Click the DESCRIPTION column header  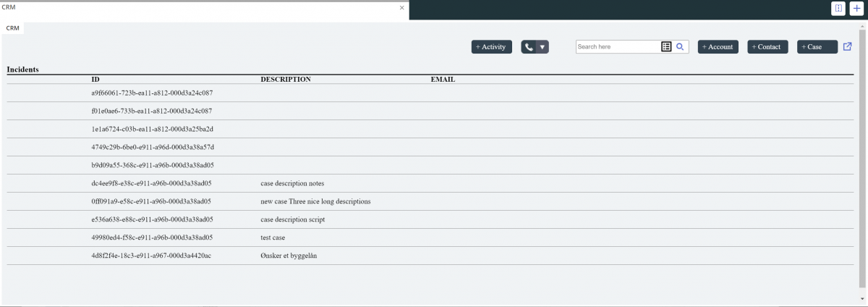[285, 79]
